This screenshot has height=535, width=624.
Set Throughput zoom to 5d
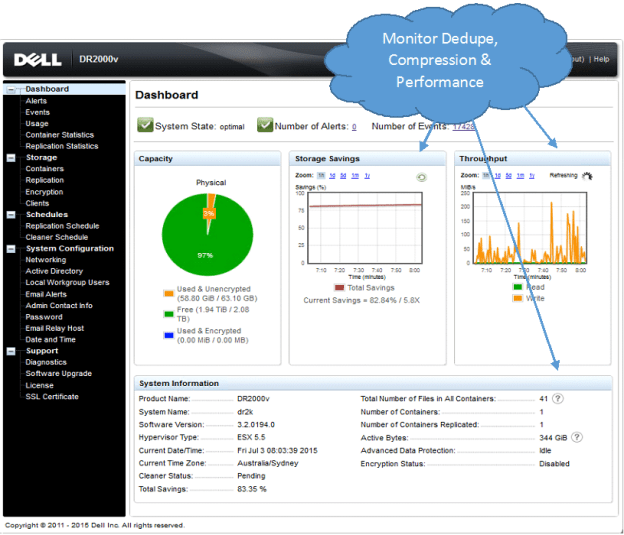tap(509, 176)
